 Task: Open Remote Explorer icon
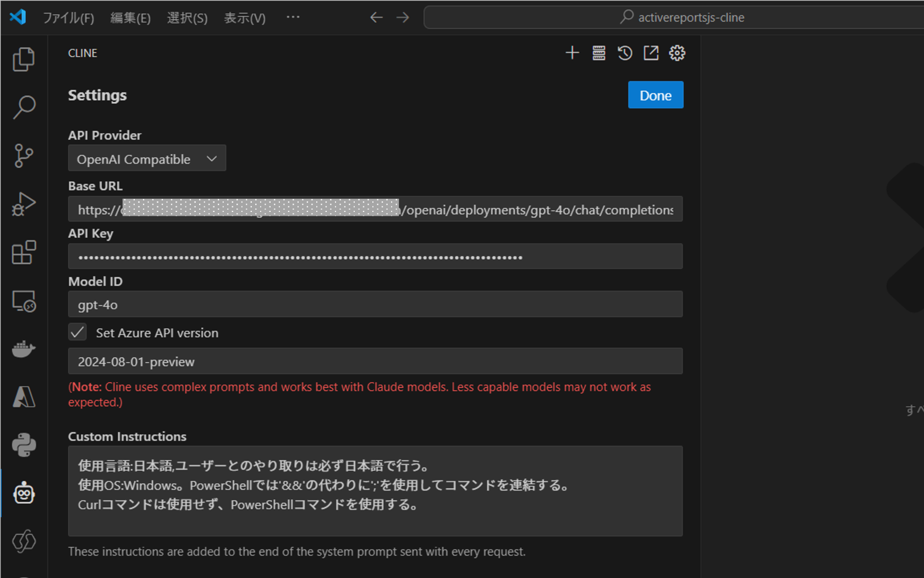(24, 301)
